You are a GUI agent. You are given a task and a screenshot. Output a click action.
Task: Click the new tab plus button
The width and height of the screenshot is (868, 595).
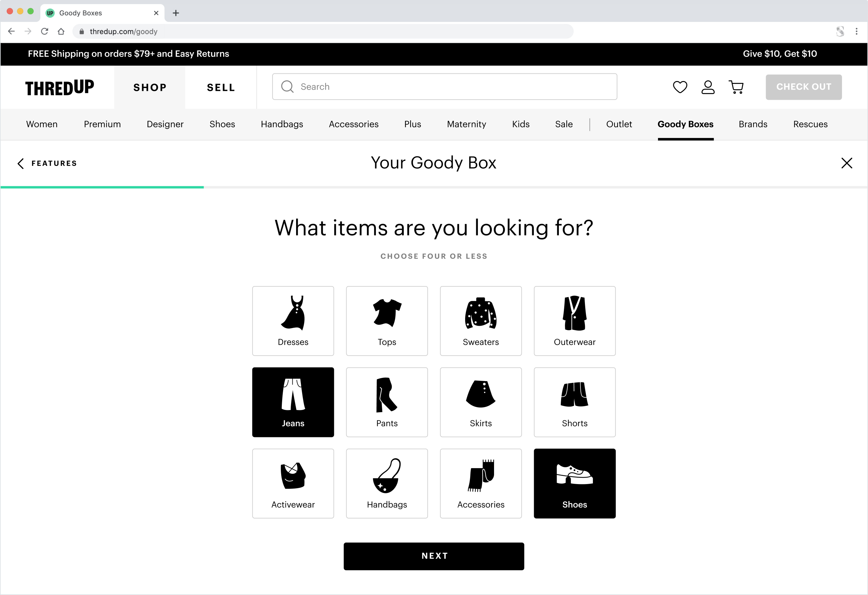click(x=176, y=13)
